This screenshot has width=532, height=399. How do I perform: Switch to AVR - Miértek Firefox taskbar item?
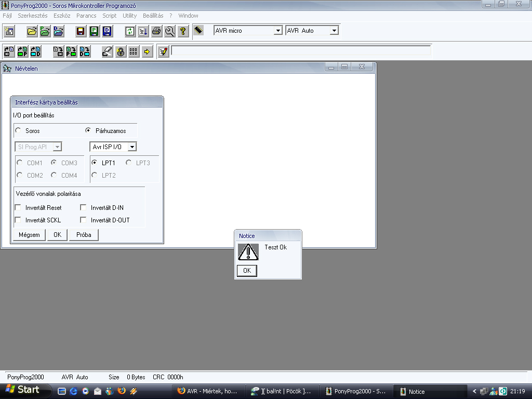[208, 391]
